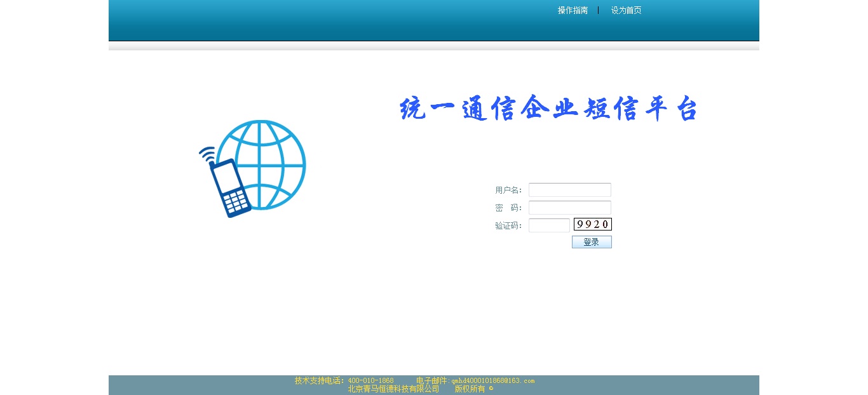The image size is (868, 395).
Task: Click the 用户名 label
Action: pos(508,190)
